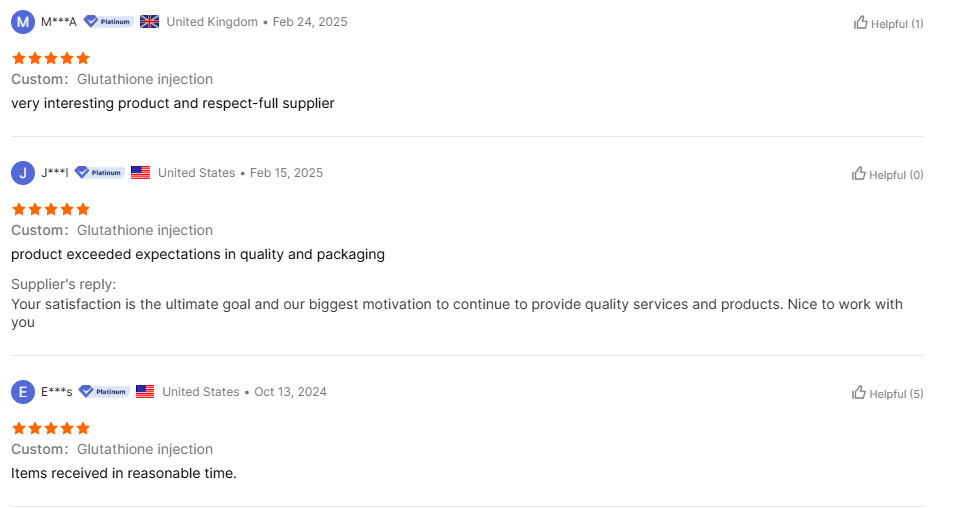The height and width of the screenshot is (508, 958).
Task: Click the United Kingdom flag icon
Action: (x=149, y=22)
